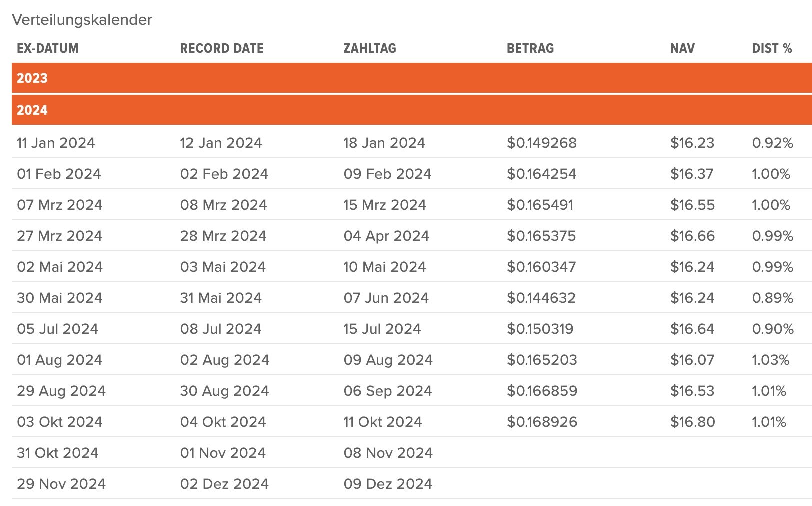Select the ZAHLTAG column header

click(x=370, y=48)
